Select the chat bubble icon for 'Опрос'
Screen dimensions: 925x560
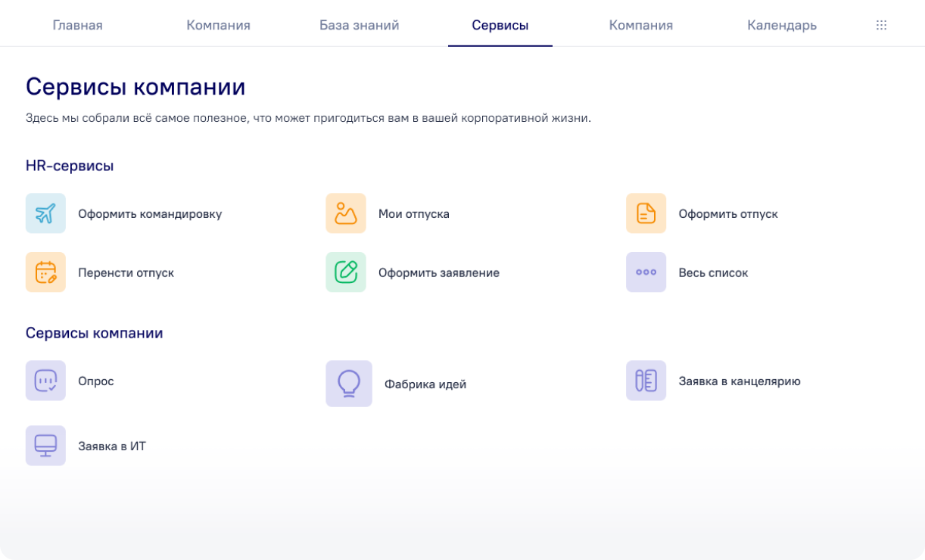point(45,381)
